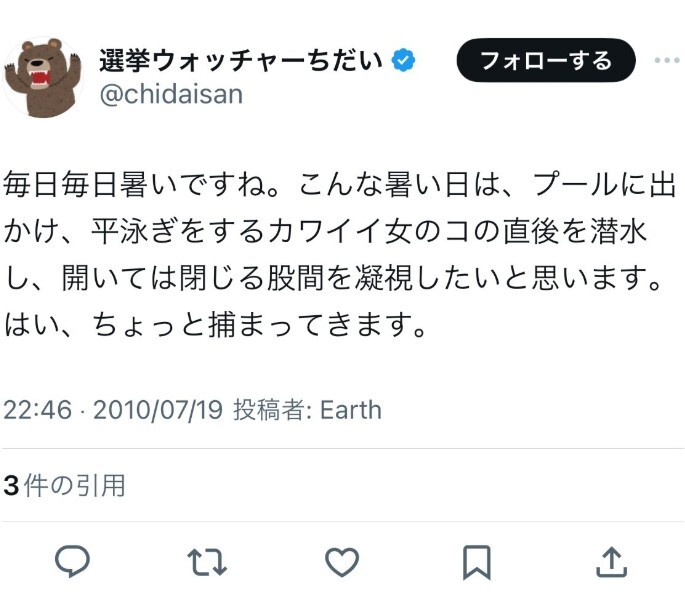Screen dimensions: 685x602
Task: View the 件の引用 quotes list
Action: [x=75, y=485]
